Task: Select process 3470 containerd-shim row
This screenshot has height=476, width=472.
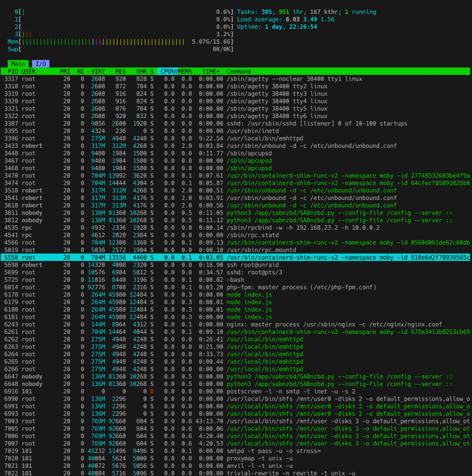Action: [x=235, y=175]
